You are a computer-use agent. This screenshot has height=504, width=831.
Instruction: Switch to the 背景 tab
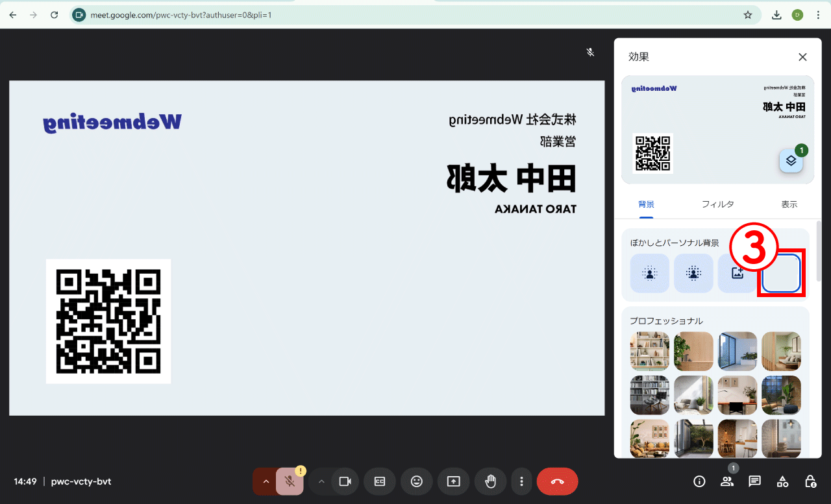tap(646, 204)
